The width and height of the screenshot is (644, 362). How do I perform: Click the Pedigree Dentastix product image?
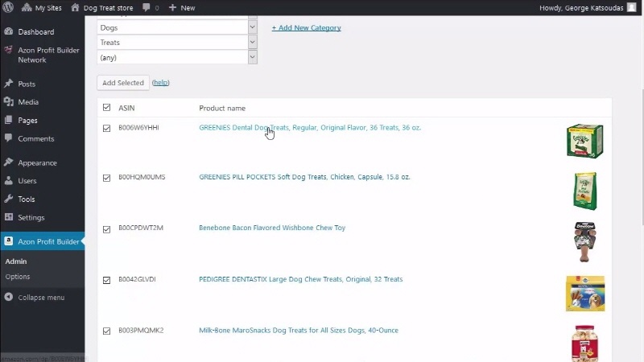pos(585,294)
